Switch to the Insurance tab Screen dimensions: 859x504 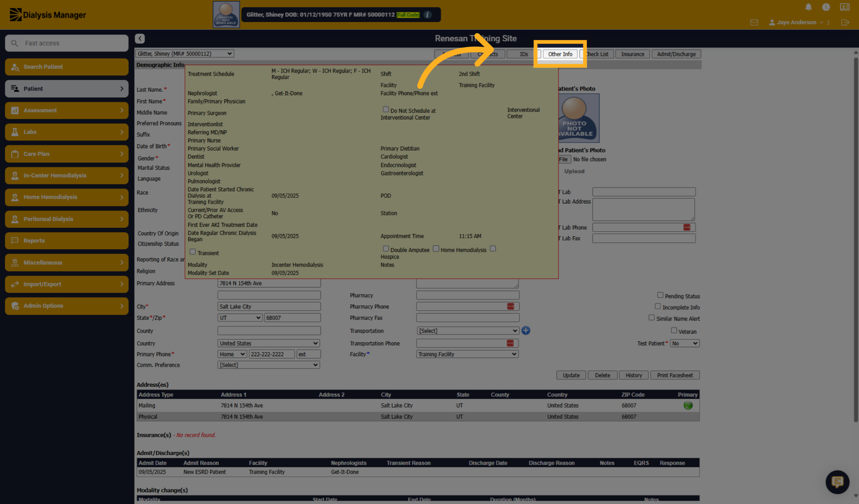point(632,54)
